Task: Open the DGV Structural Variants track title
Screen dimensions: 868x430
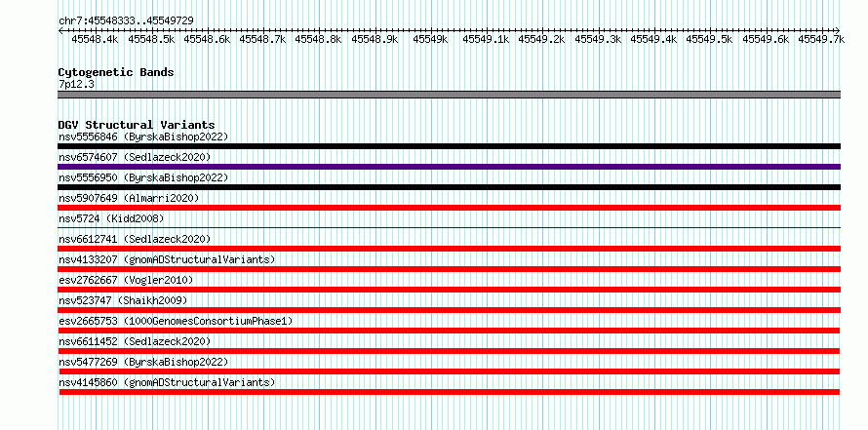Action: coord(137,125)
